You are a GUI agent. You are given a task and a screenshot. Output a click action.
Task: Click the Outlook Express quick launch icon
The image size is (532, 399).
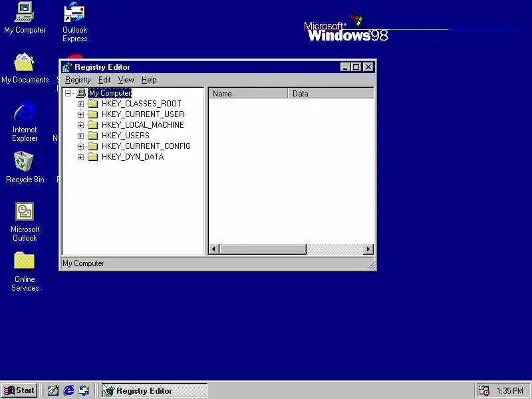(84, 390)
